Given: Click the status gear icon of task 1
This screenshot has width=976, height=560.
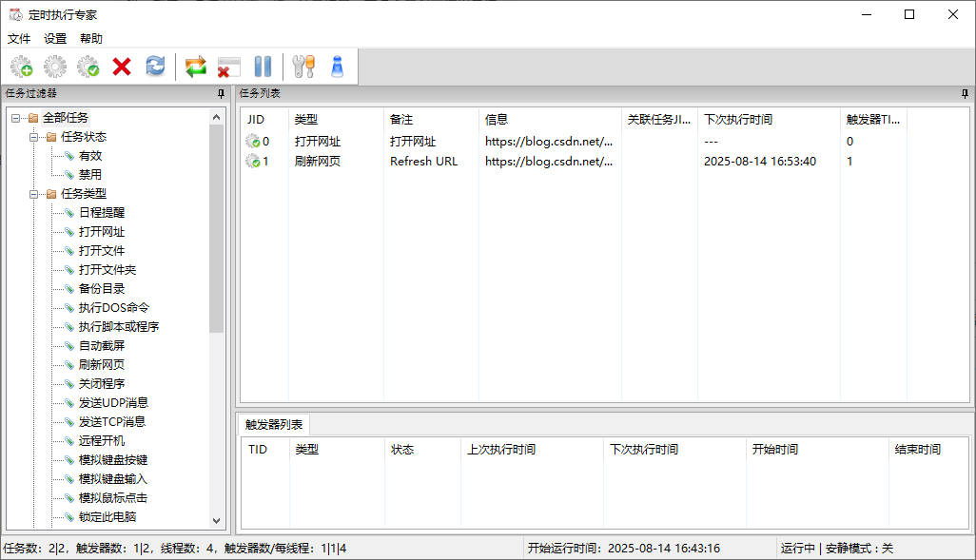Looking at the screenshot, I should point(253,162).
